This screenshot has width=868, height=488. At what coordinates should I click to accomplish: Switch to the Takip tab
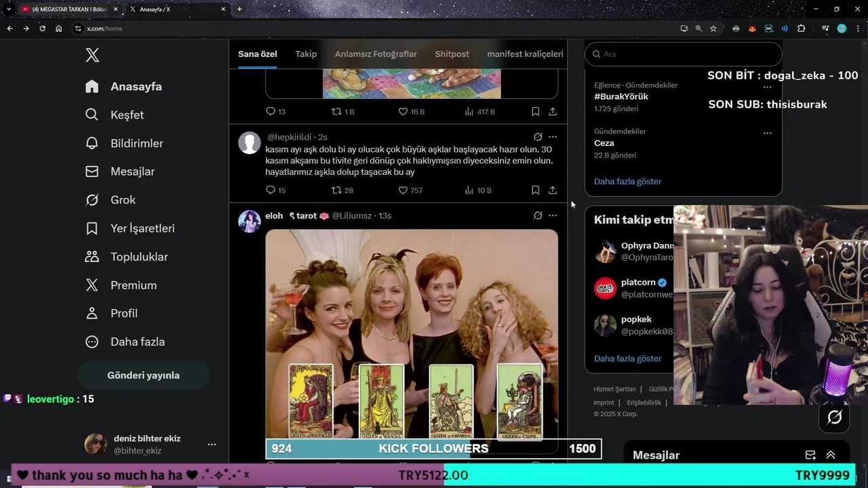pos(306,54)
